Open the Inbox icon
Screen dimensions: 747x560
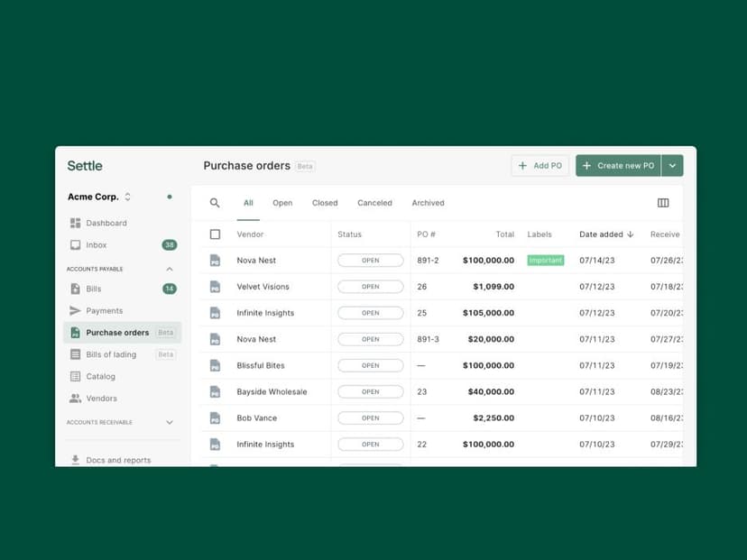pyautogui.click(x=76, y=244)
